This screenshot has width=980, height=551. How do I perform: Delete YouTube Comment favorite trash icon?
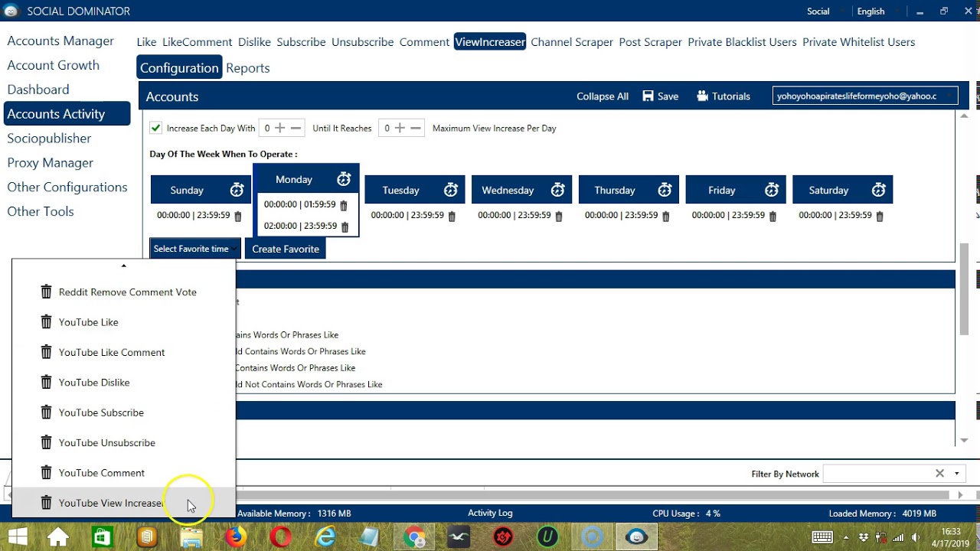click(46, 473)
